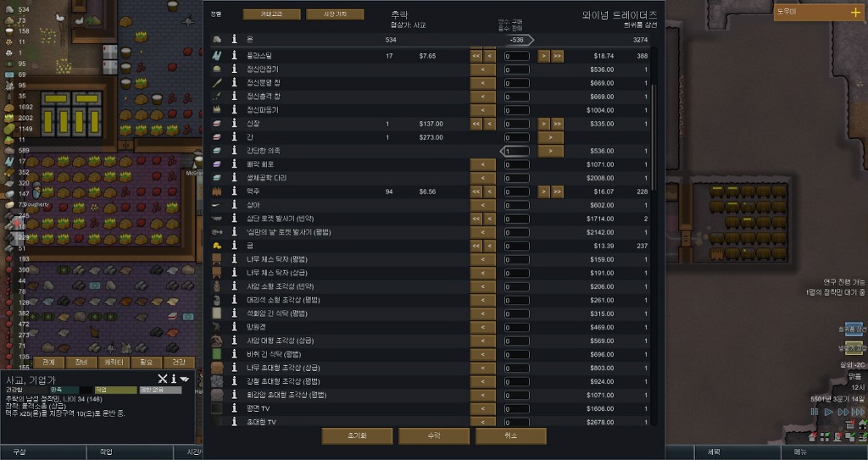Sort by 시장 가치 button
The width and height of the screenshot is (868, 460).
335,14
